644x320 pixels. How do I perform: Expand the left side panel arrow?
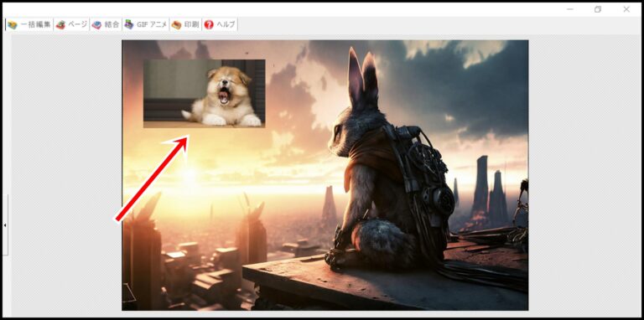[x=4, y=225]
